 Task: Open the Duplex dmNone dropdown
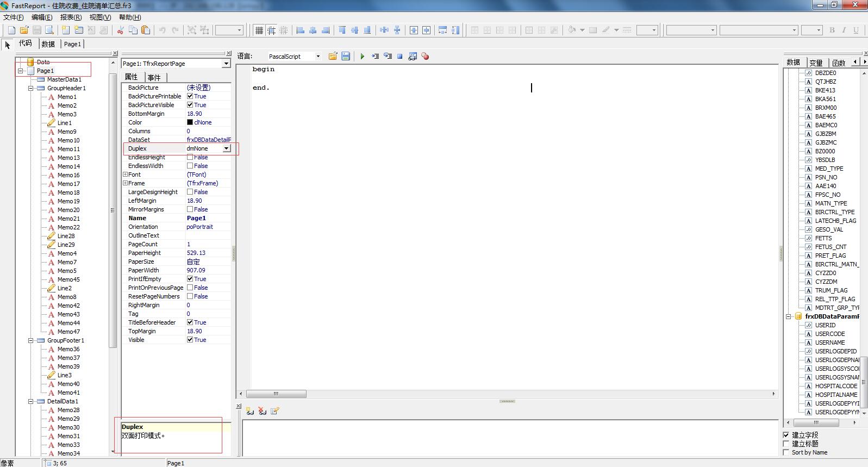click(x=227, y=148)
